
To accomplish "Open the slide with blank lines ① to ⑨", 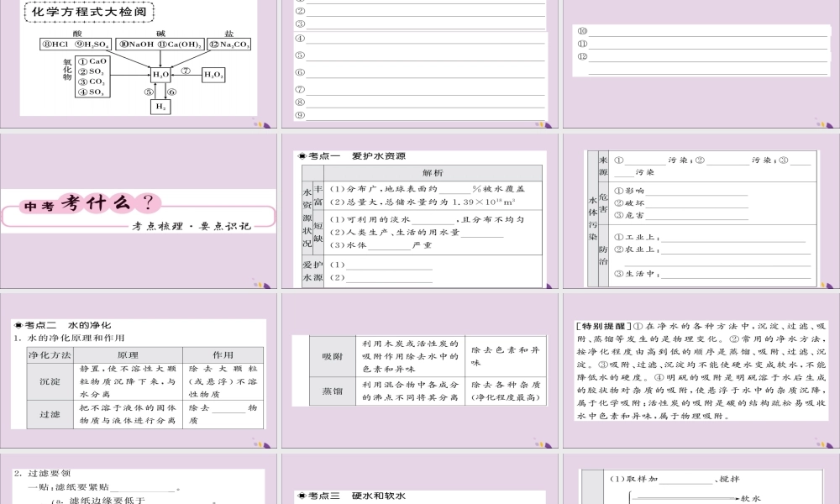I will point(419,64).
